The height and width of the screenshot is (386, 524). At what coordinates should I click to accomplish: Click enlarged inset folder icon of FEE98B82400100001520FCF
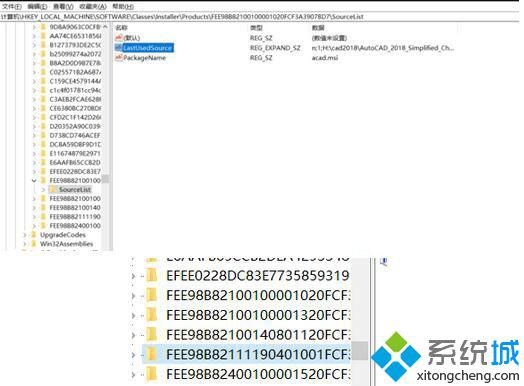click(152, 374)
